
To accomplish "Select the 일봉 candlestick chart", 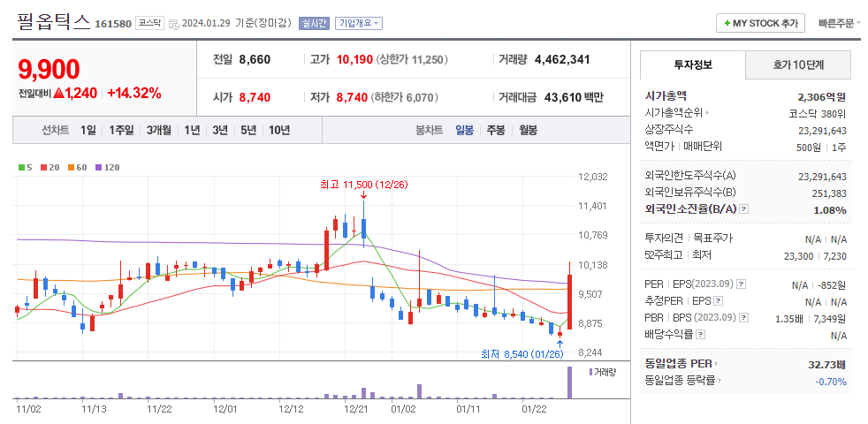I will pyautogui.click(x=464, y=131).
